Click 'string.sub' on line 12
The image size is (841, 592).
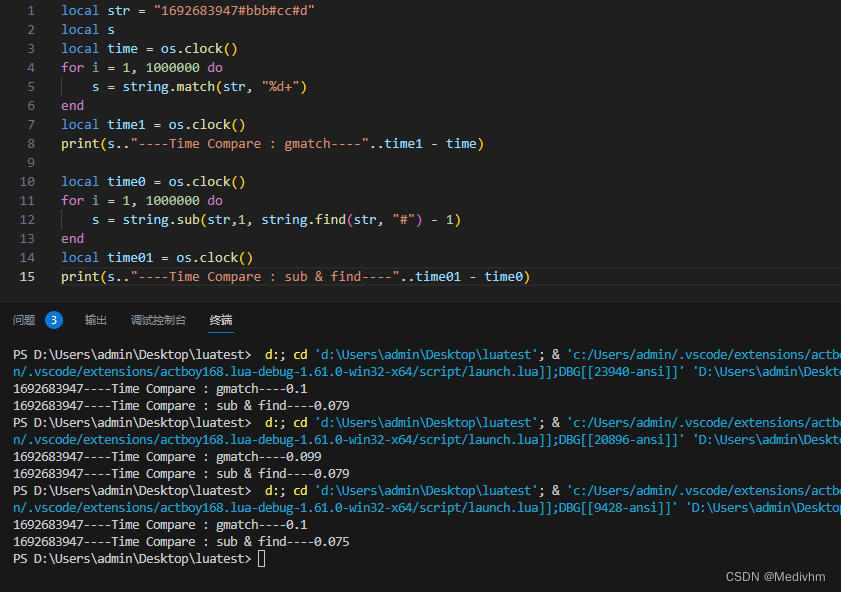coord(161,220)
